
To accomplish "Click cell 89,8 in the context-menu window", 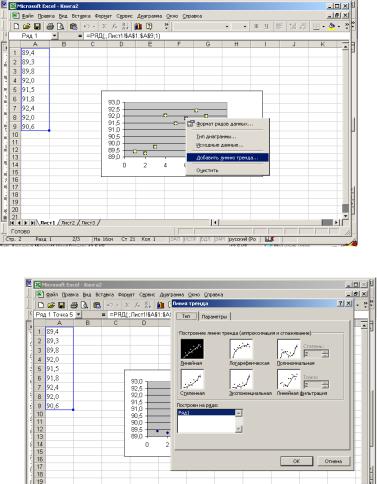I will pyautogui.click(x=35, y=71).
